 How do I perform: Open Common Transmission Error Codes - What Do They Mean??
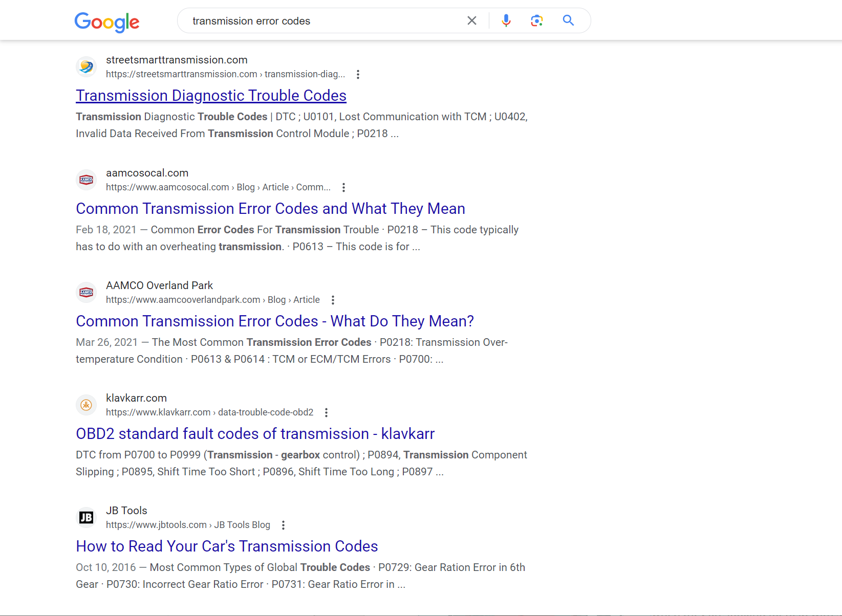(x=275, y=321)
